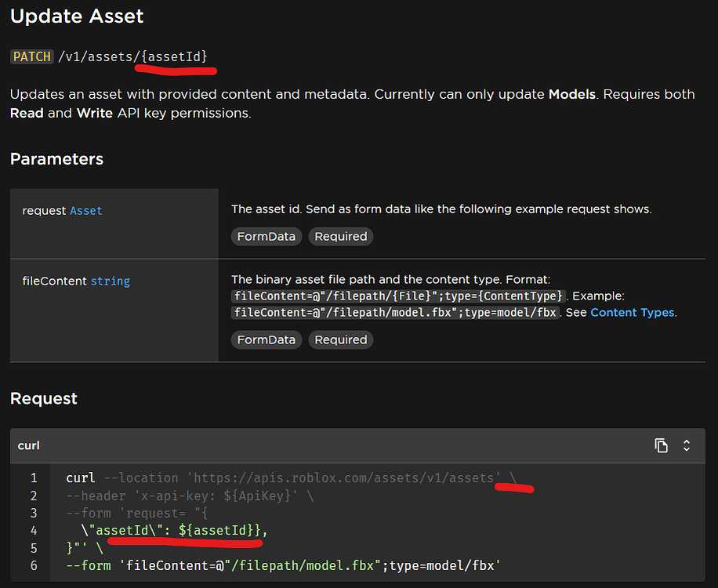Select the curl tab label
The width and height of the screenshot is (718, 588).
(x=29, y=445)
